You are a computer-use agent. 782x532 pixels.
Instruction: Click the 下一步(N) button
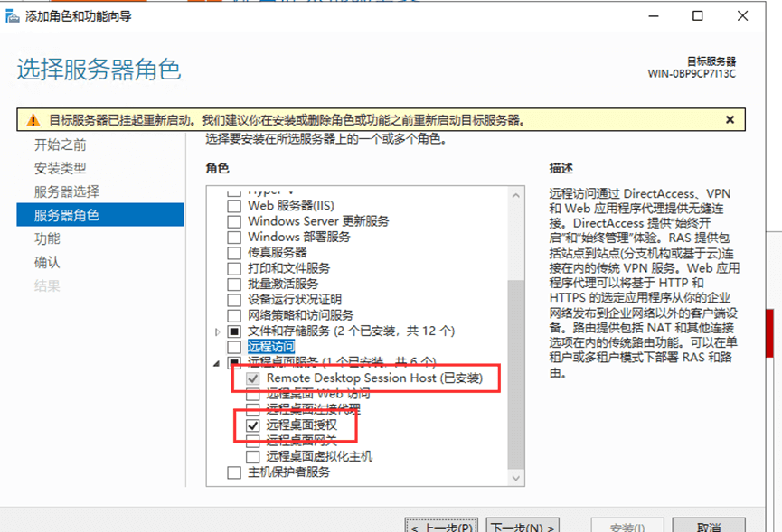click(523, 527)
